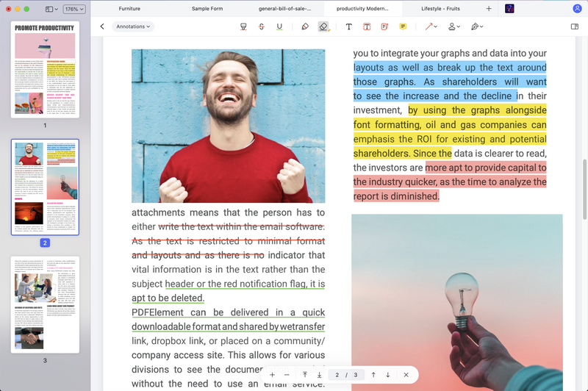Image resolution: width=588 pixels, height=391 pixels.
Task: Expand the stamp options chevron
Action: pos(458,26)
